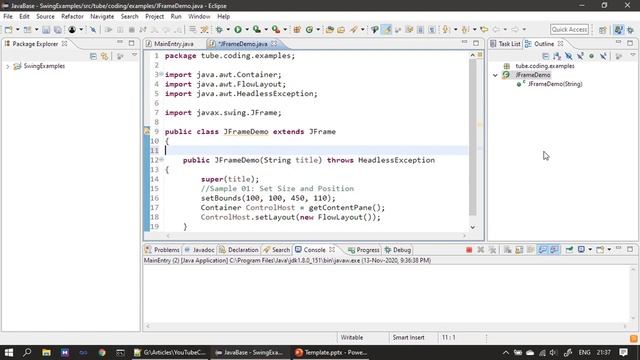Switch to MainEntry.java editor tab

click(173, 44)
